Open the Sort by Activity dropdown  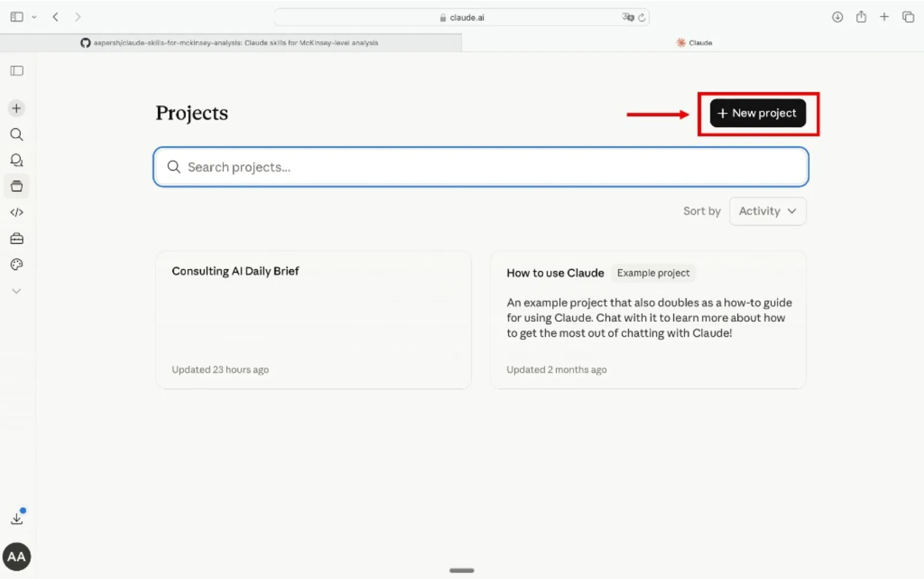tap(767, 211)
